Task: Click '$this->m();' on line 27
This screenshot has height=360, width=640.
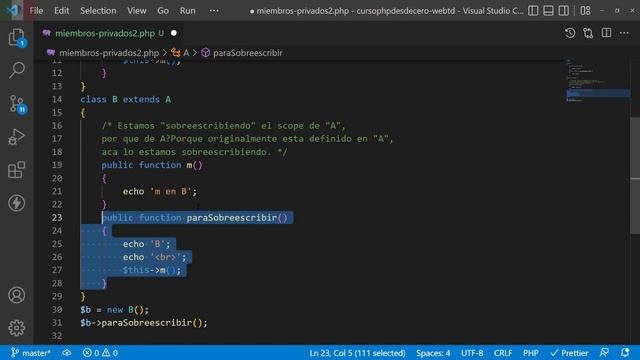Action: [151, 270]
